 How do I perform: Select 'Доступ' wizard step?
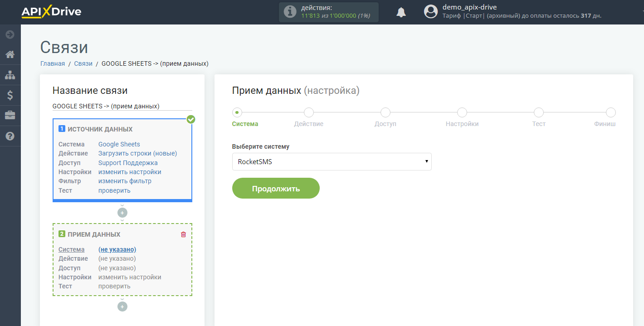pyautogui.click(x=385, y=112)
